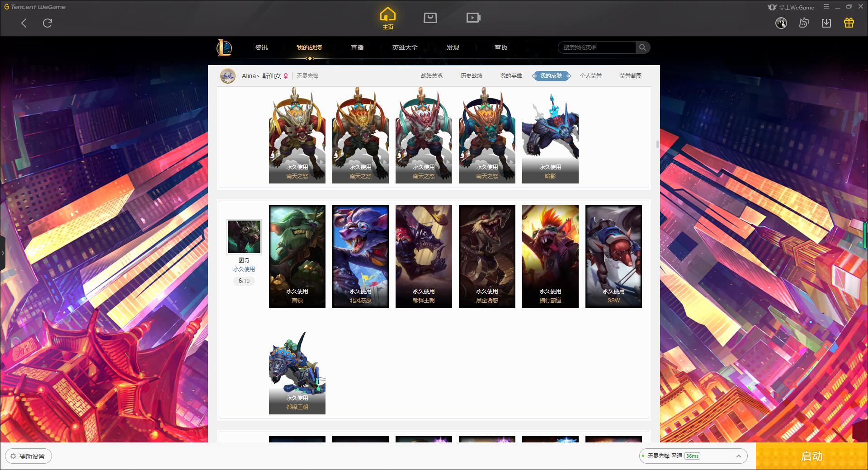Click the League of Legends logo
Viewport: 868px width, 470px height.
pyautogui.click(x=224, y=47)
